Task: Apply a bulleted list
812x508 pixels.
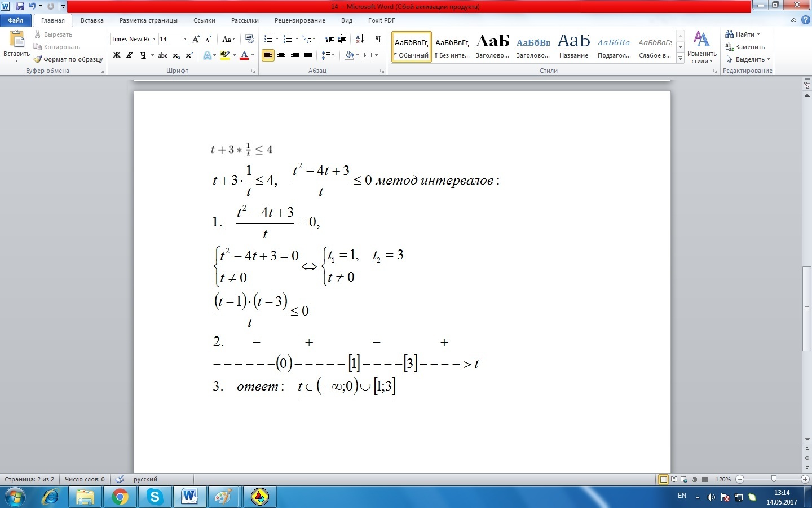Action: [x=268, y=39]
